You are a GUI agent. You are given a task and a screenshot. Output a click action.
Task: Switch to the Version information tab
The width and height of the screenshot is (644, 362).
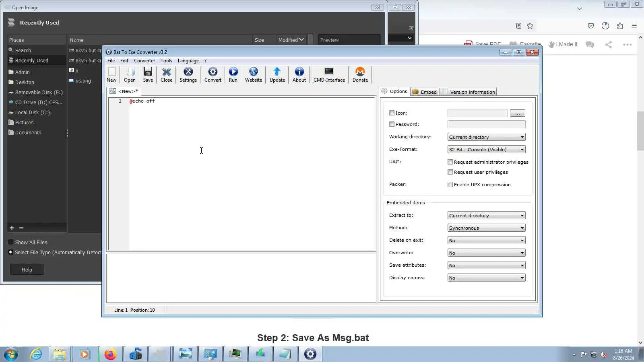468,92
